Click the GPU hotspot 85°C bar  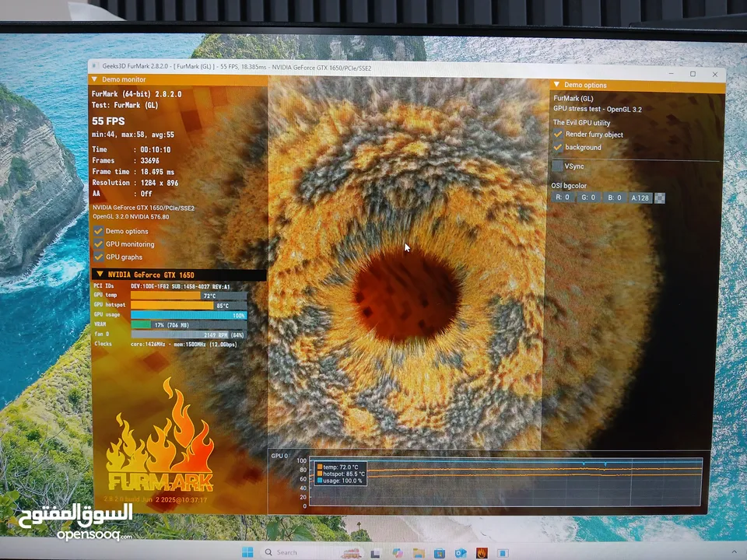(188, 305)
